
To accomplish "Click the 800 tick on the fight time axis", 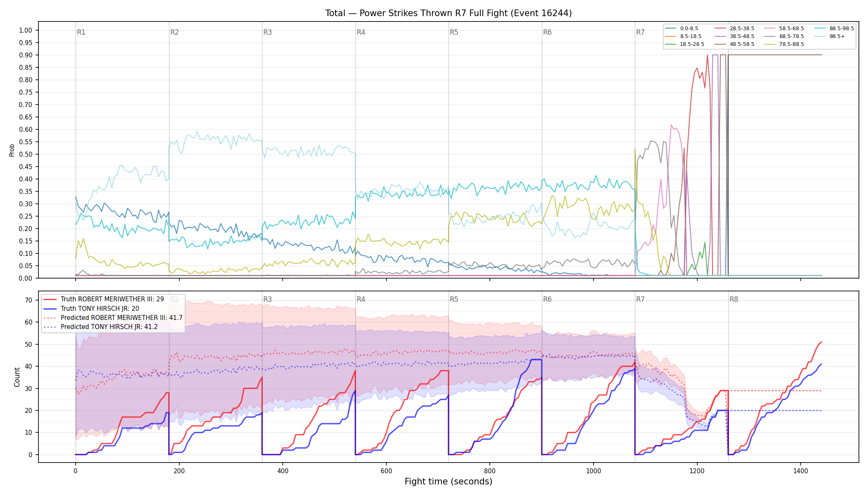I will (490, 471).
